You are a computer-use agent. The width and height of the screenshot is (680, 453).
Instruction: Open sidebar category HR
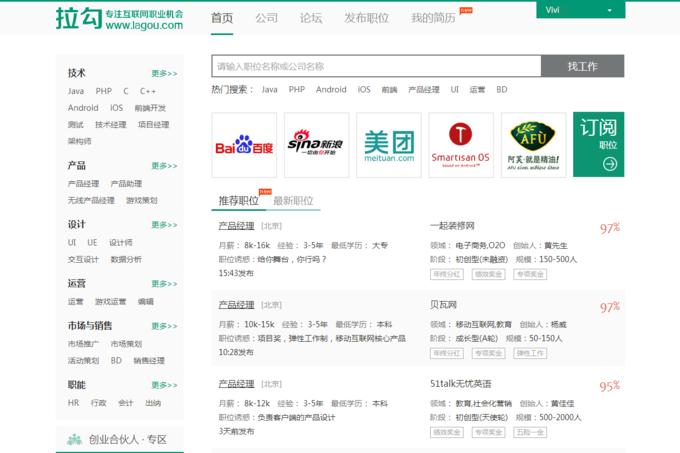coord(73,403)
